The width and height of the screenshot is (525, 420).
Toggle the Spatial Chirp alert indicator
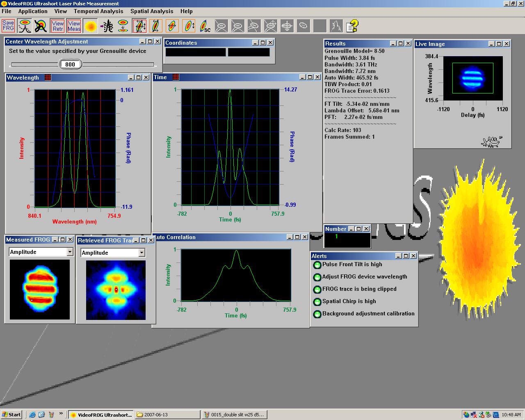(x=317, y=302)
